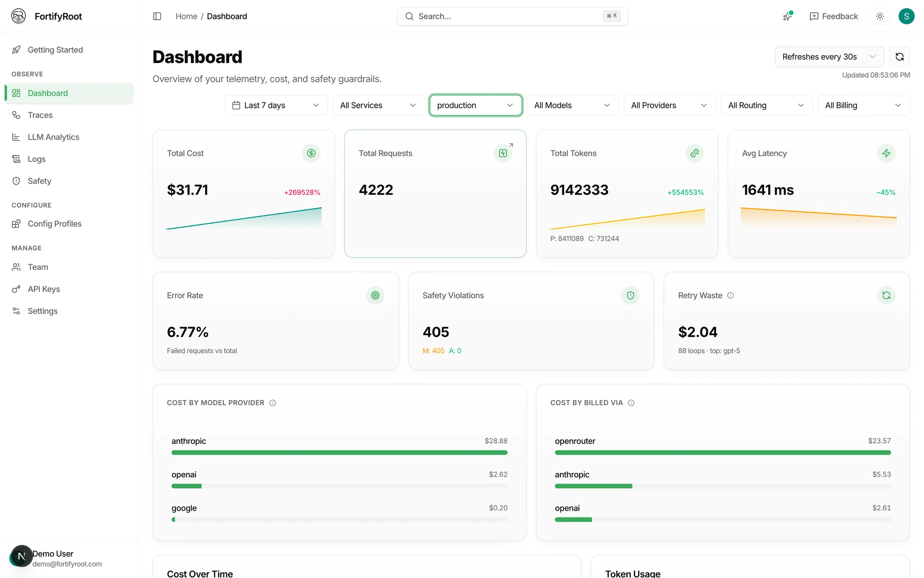Open the All Providers dropdown

point(669,105)
